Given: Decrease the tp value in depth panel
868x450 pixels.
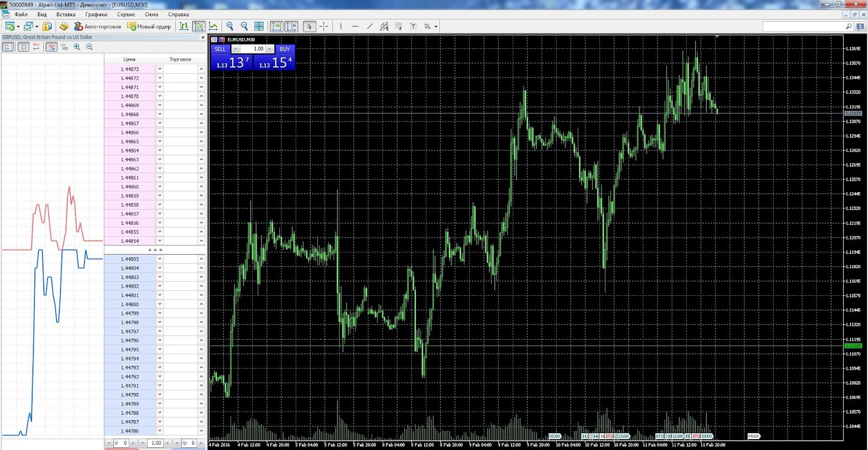Looking at the screenshot, I should (177, 443).
